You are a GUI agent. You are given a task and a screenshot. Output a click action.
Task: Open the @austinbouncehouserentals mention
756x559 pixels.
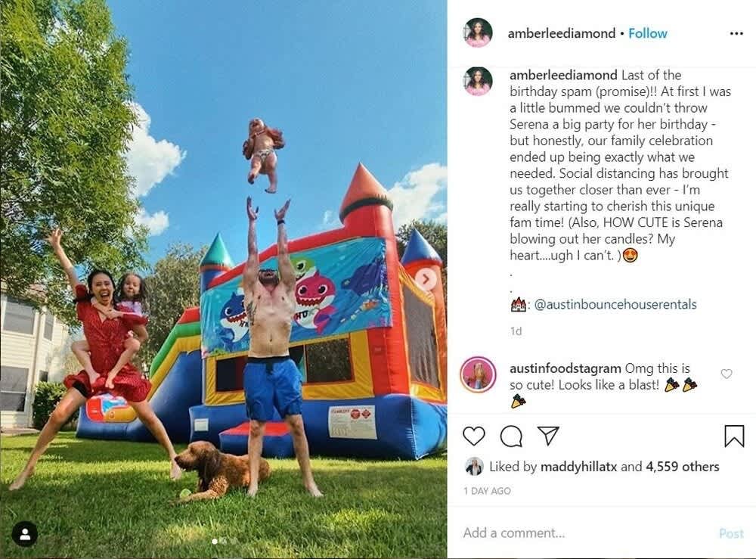[x=615, y=304]
